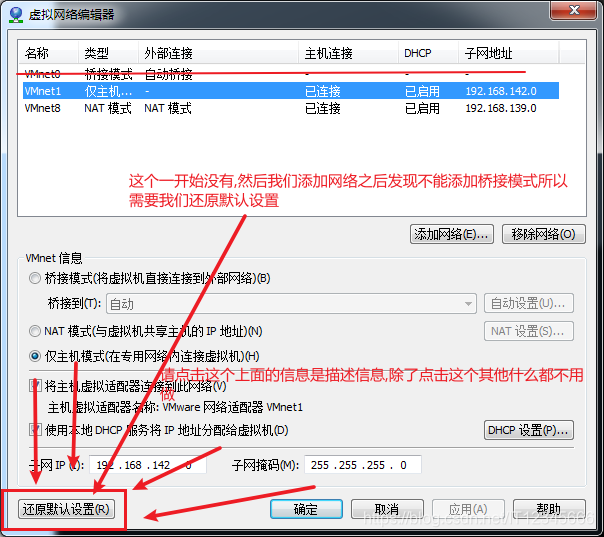Open DHCP 设置(P)... dialog
Screen dimensions: 604x537
click(x=528, y=430)
